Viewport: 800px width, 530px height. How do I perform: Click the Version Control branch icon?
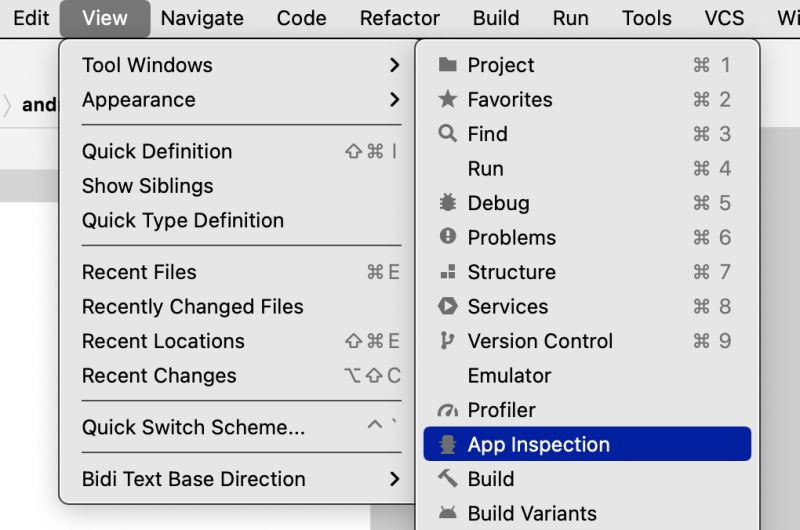coord(448,341)
